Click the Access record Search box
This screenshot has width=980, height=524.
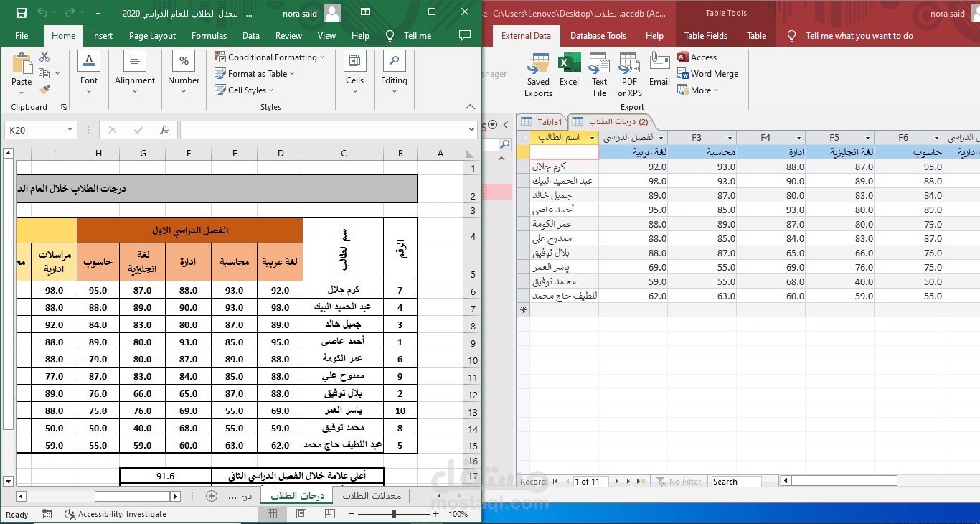(736, 482)
